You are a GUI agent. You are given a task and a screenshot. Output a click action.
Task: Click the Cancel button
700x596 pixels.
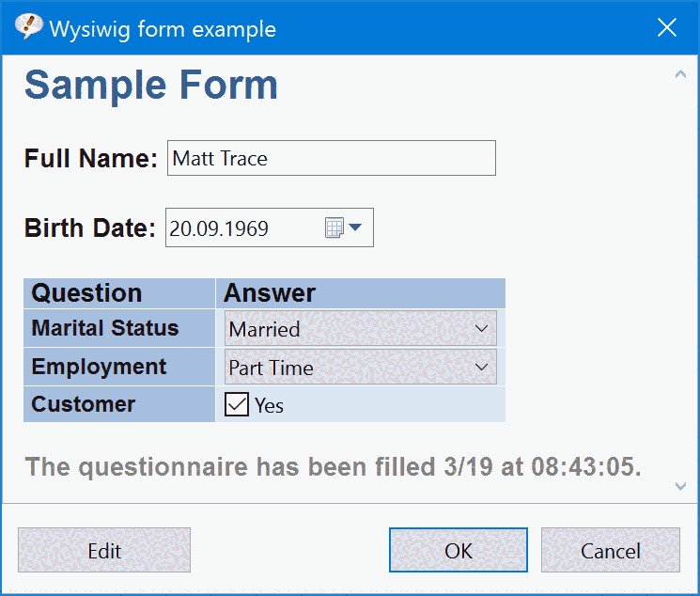pos(610,550)
